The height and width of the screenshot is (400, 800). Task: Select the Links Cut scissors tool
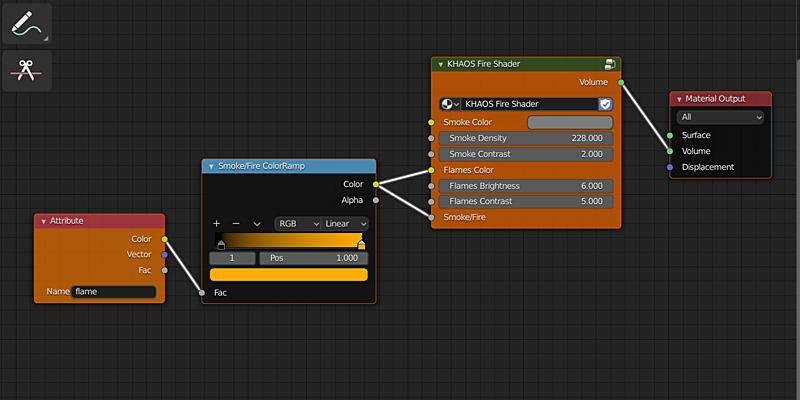[27, 71]
